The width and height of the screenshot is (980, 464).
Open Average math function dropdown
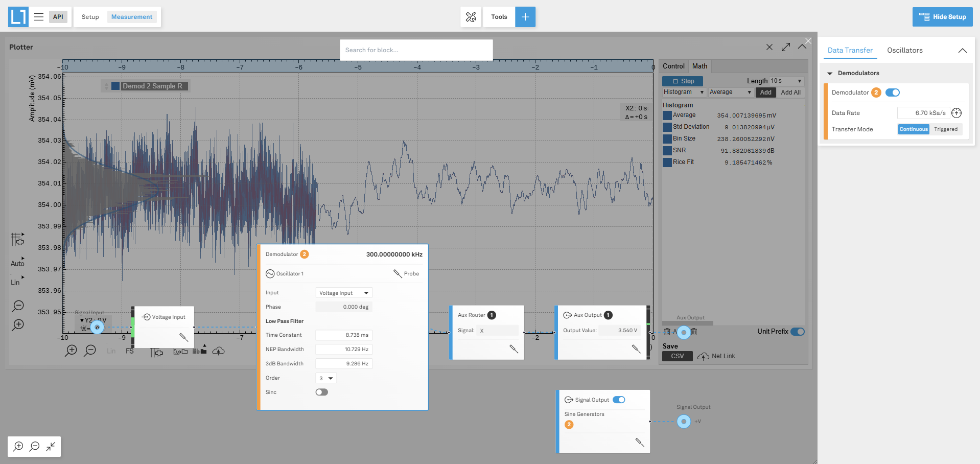tap(731, 92)
